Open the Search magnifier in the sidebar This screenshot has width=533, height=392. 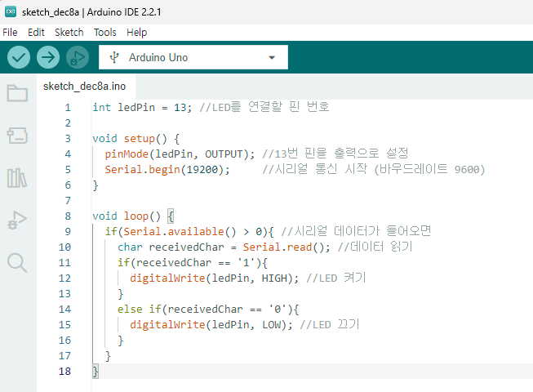click(x=17, y=263)
